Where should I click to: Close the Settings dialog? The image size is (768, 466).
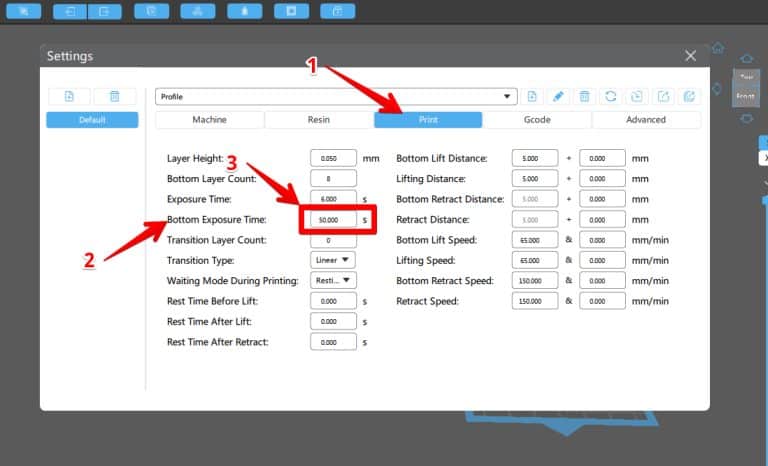pyautogui.click(x=690, y=56)
